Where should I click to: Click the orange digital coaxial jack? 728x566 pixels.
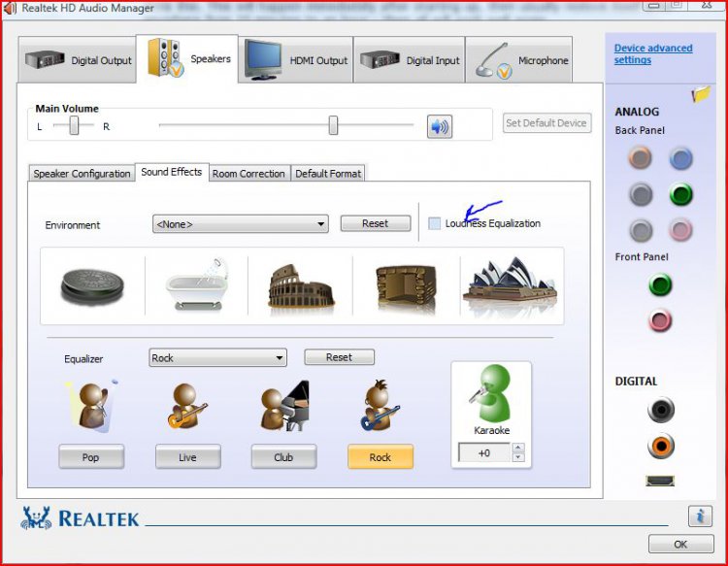coord(661,446)
